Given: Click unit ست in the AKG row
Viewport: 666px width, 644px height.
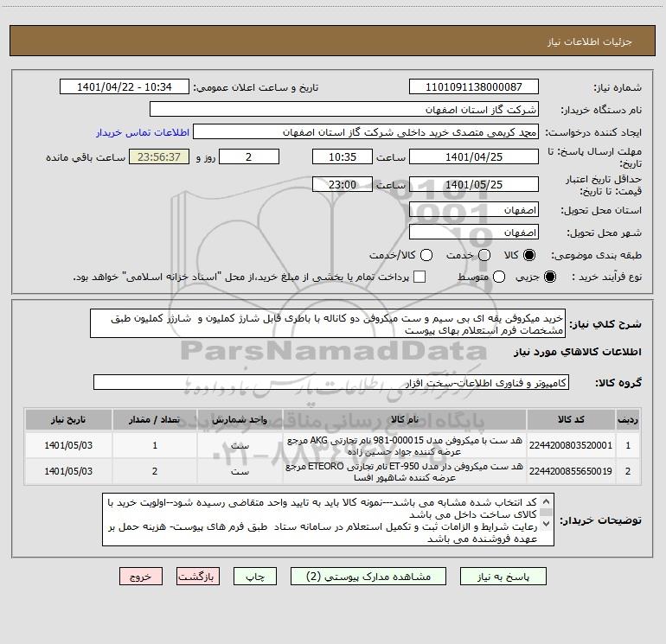Looking at the screenshot, I should 240,445.
